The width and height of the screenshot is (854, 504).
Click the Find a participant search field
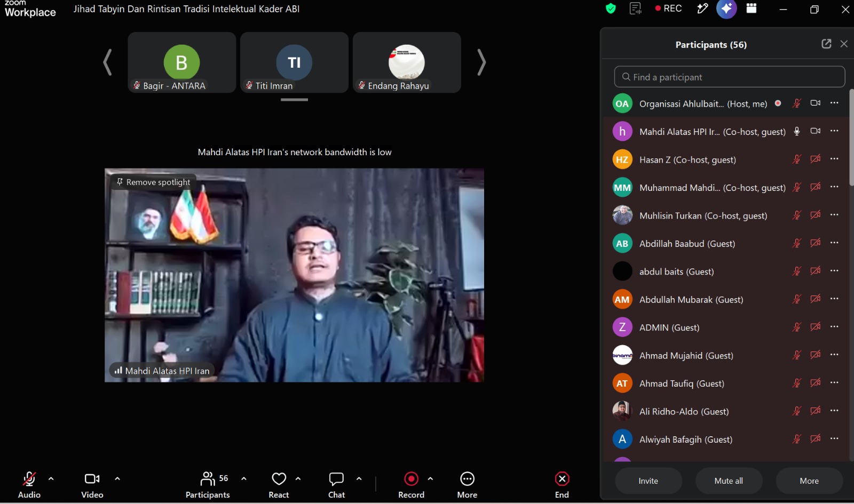730,77
